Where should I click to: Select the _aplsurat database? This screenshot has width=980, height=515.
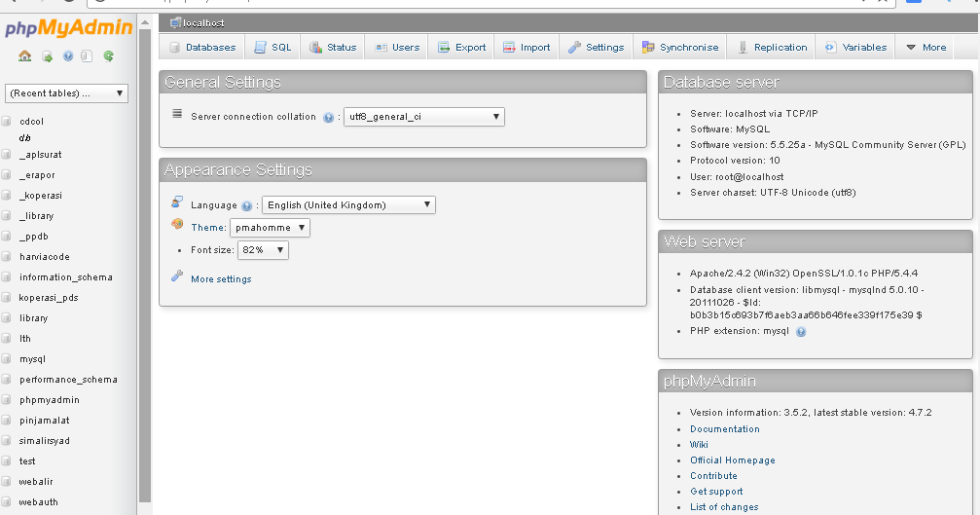[x=41, y=155]
